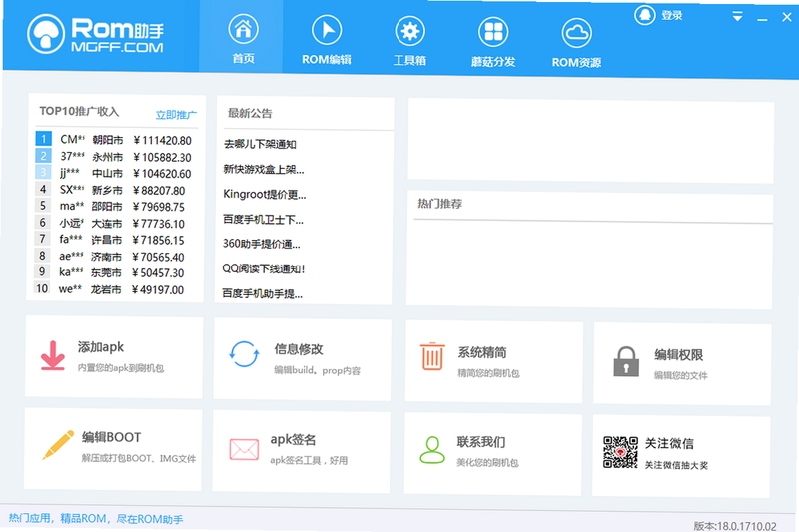The height and width of the screenshot is (532, 799).
Task: Click the pink envelope icon for apk签名
Action: pyautogui.click(x=244, y=449)
